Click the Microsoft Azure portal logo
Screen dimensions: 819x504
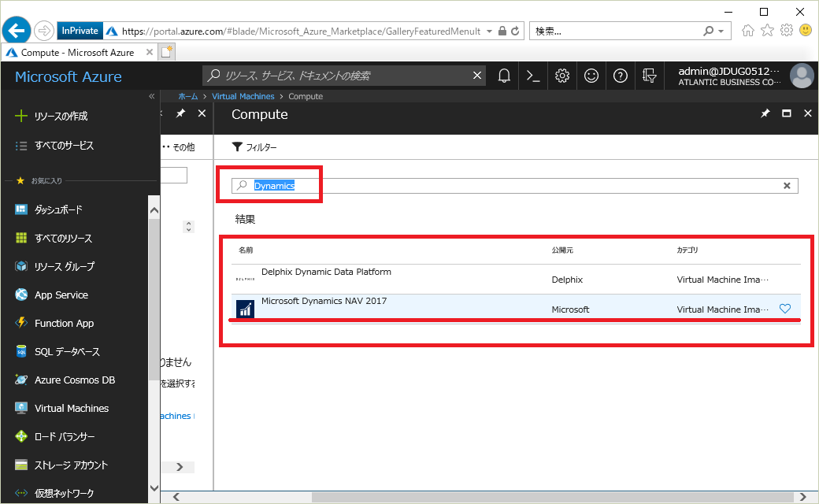pyautogui.click(x=69, y=76)
